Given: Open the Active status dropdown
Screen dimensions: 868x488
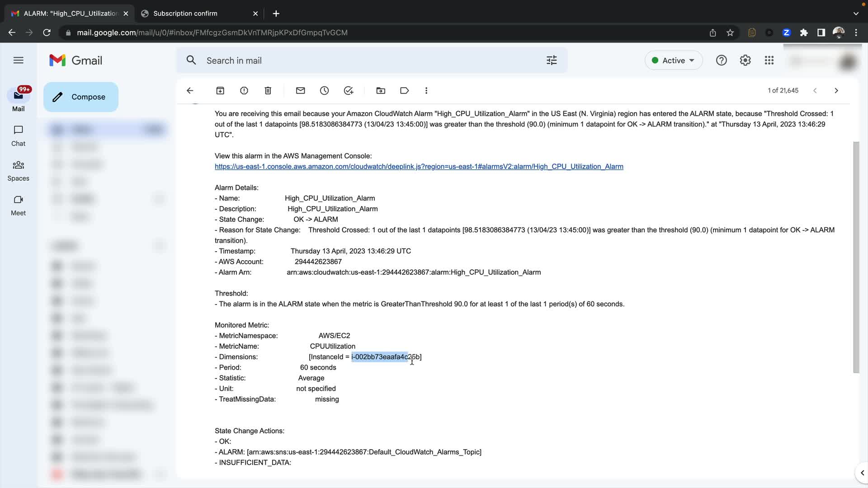Looking at the screenshot, I should pos(674,60).
